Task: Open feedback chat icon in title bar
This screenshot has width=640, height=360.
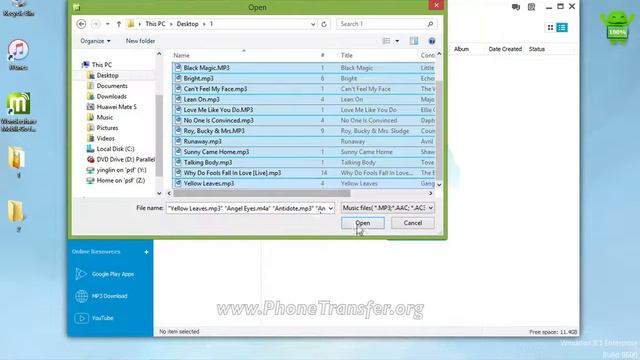Action: pos(516,7)
